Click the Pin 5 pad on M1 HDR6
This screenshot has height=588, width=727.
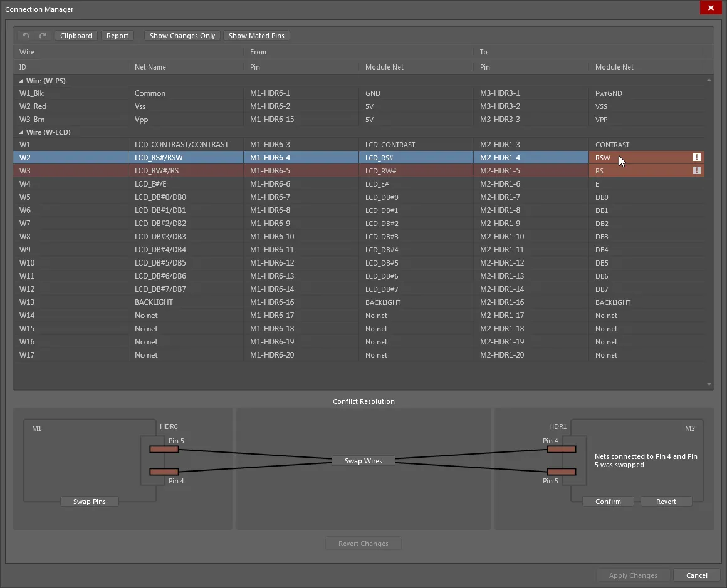click(164, 450)
